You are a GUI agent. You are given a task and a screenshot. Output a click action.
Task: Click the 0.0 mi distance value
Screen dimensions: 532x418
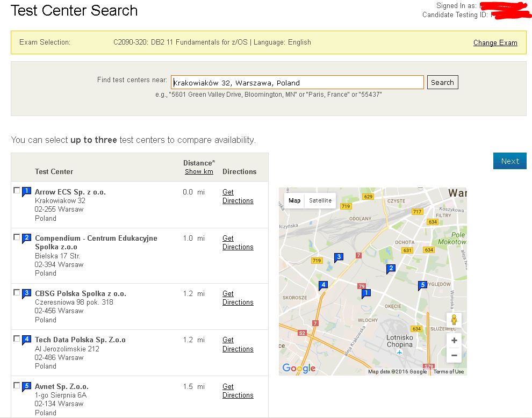[194, 192]
